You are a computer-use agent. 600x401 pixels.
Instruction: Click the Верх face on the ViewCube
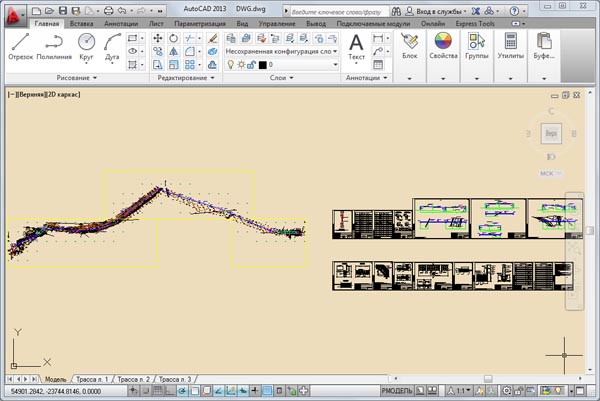(549, 132)
